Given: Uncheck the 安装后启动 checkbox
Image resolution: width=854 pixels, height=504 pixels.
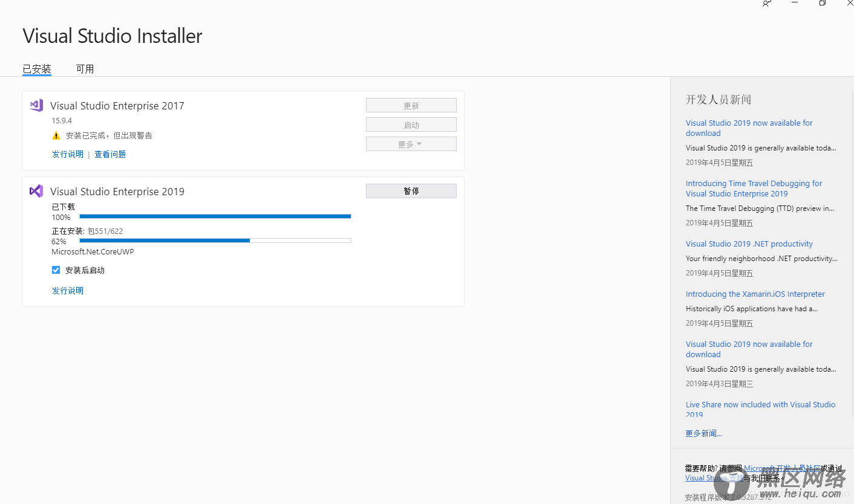Looking at the screenshot, I should click(x=56, y=270).
